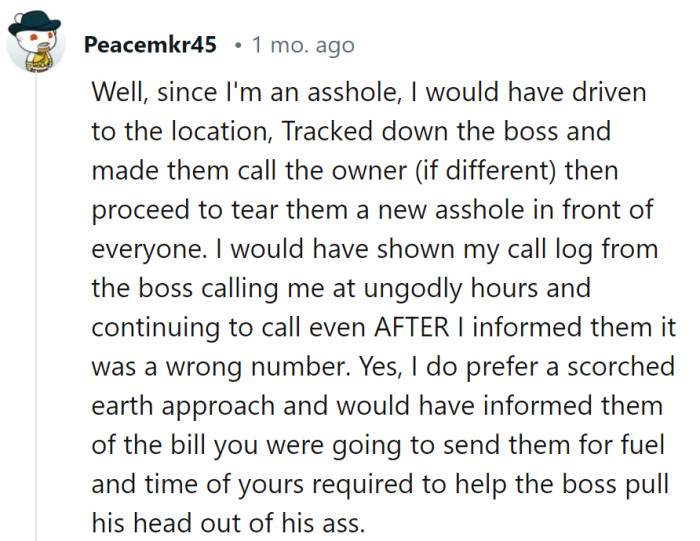Click the black hat on the avatar
Image resolution: width=700 pixels, height=541 pixels.
34,23
